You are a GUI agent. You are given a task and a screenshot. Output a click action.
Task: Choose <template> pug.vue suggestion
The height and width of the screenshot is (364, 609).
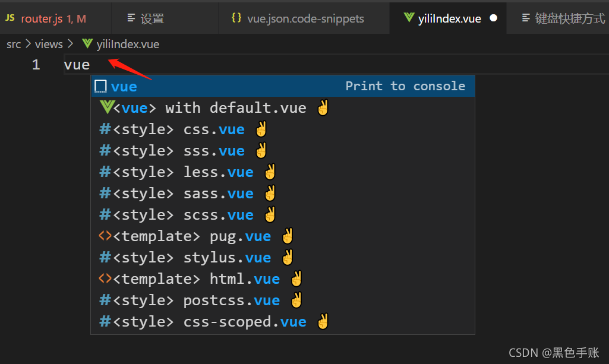[283, 236]
